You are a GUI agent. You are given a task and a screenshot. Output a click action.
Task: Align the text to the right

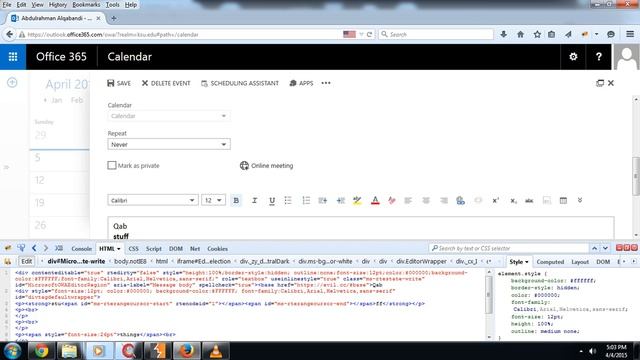444,200
